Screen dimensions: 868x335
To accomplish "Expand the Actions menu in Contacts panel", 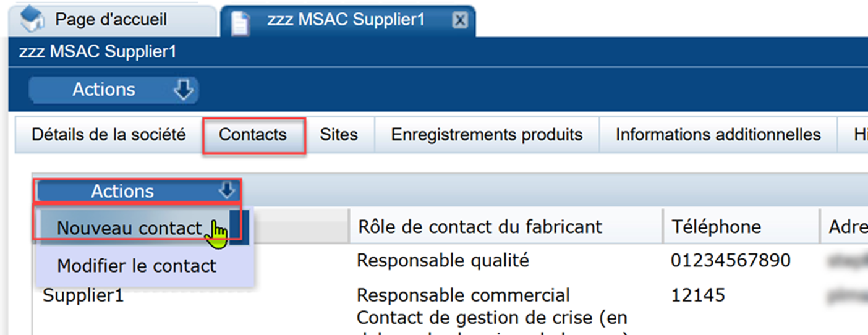I will 137,191.
